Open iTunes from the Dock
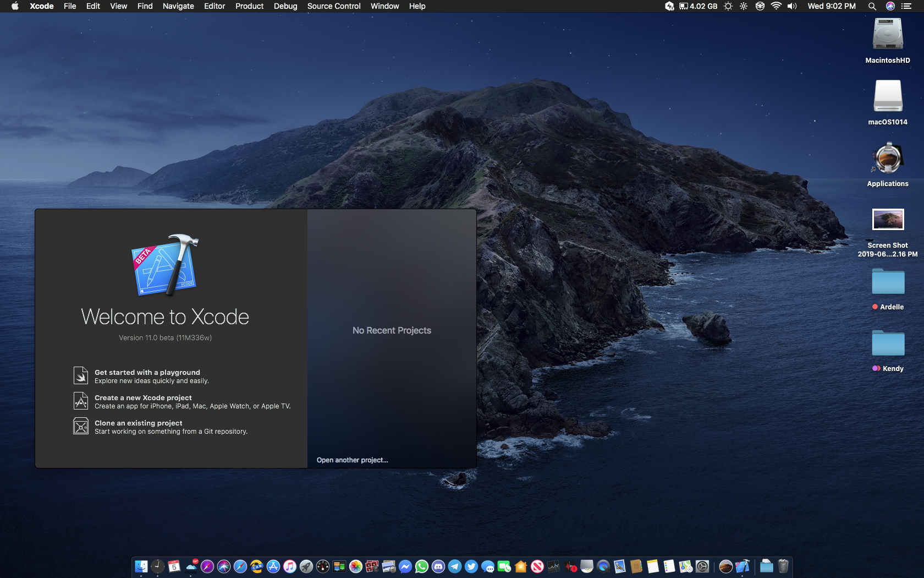The image size is (924, 578). click(x=290, y=566)
